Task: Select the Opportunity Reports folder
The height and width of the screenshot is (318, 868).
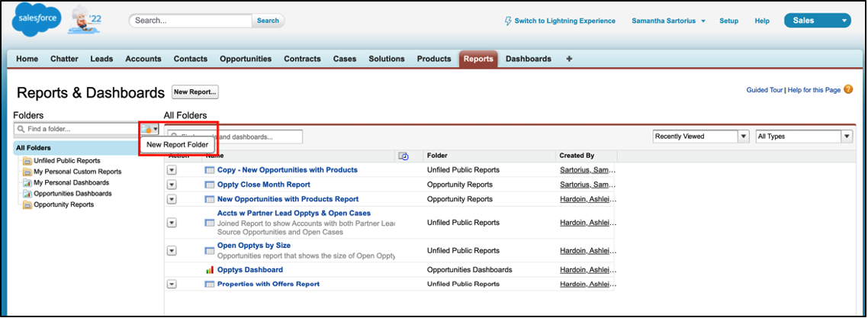Action: 63,204
